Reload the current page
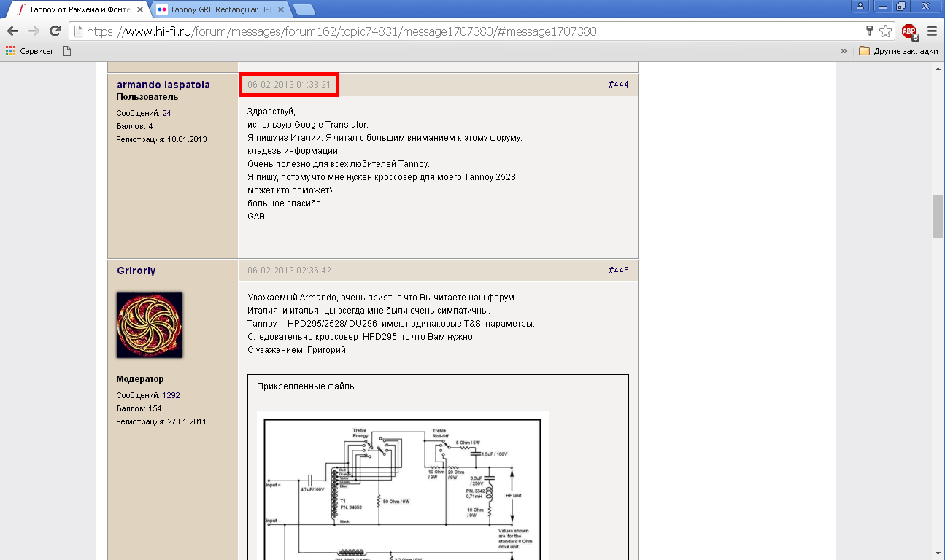 click(x=55, y=31)
